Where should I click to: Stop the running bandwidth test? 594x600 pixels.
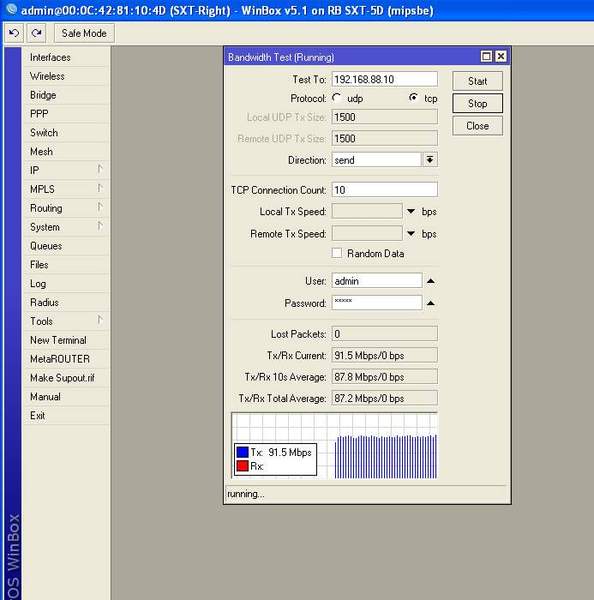[x=477, y=103]
